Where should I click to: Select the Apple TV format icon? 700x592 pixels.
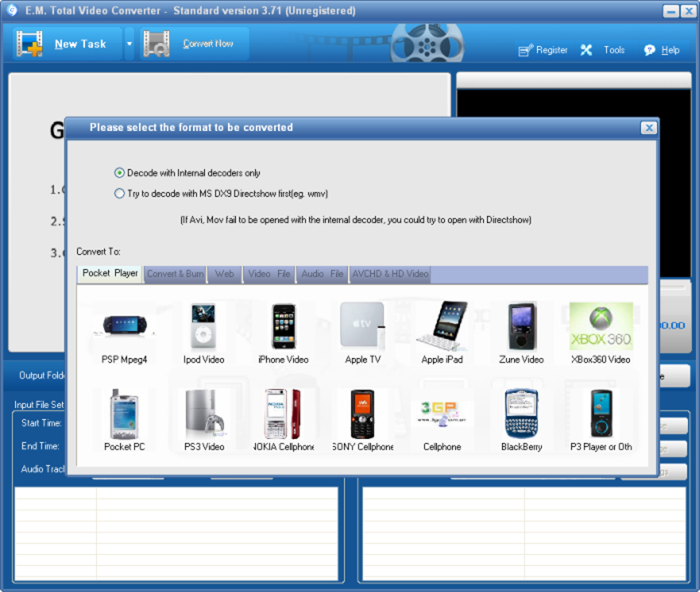(x=362, y=326)
